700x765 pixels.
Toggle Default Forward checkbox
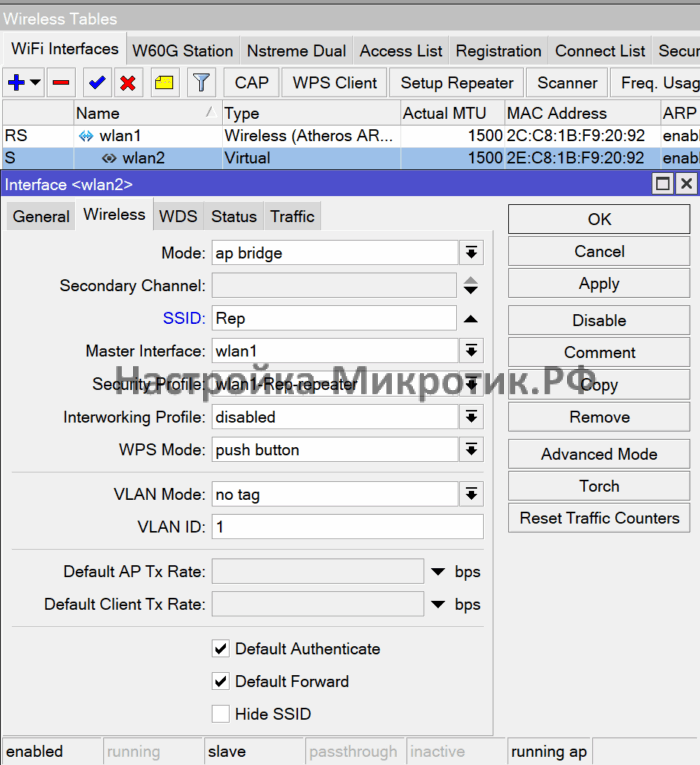point(220,681)
